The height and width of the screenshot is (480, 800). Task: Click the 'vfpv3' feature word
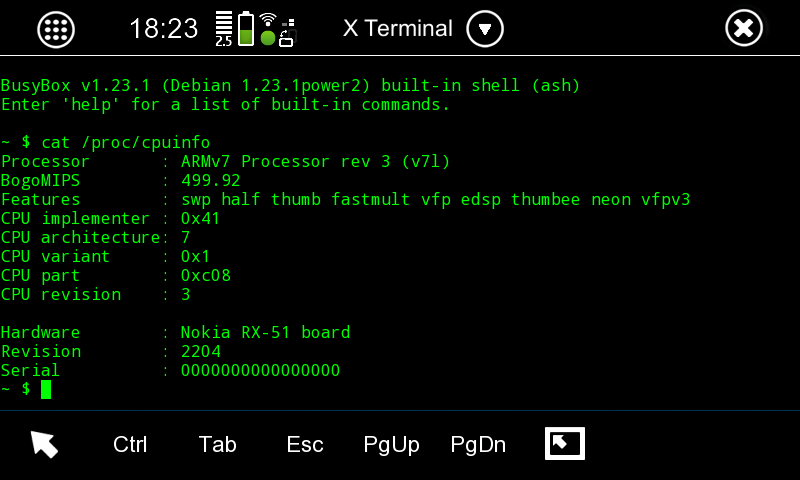pyautogui.click(x=665, y=200)
